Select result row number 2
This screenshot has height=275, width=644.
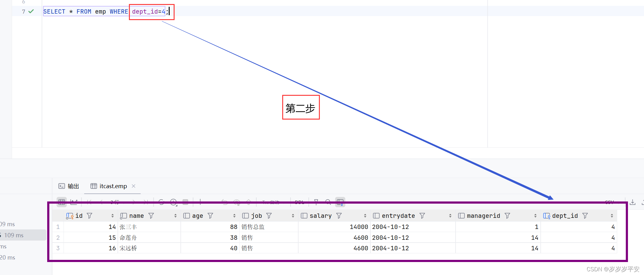pos(58,238)
